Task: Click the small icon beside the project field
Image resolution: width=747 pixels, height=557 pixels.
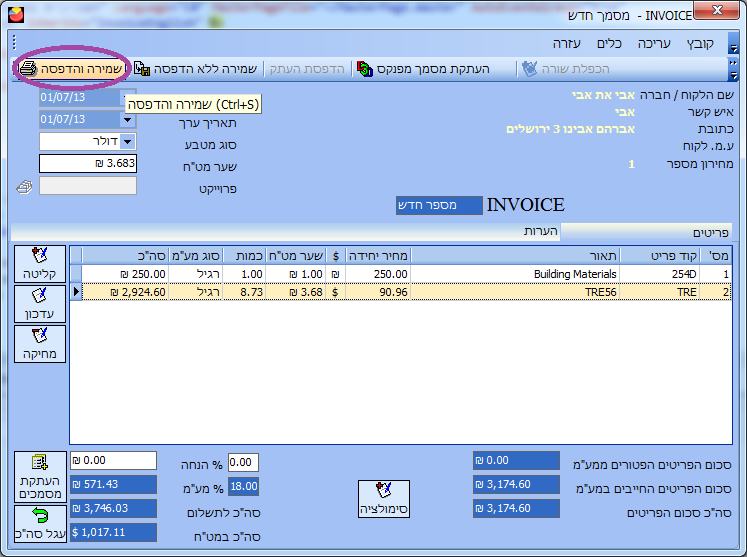Action: pyautogui.click(x=24, y=186)
